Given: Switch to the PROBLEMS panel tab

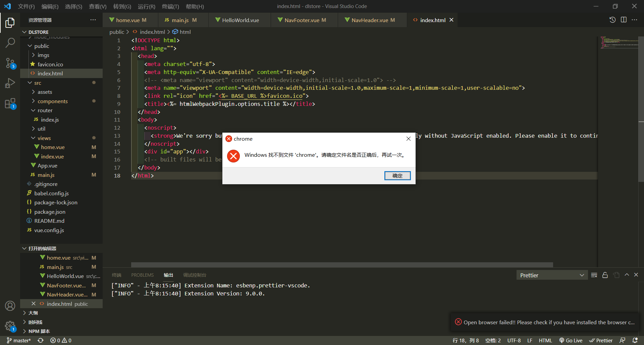Looking at the screenshot, I should (143, 275).
